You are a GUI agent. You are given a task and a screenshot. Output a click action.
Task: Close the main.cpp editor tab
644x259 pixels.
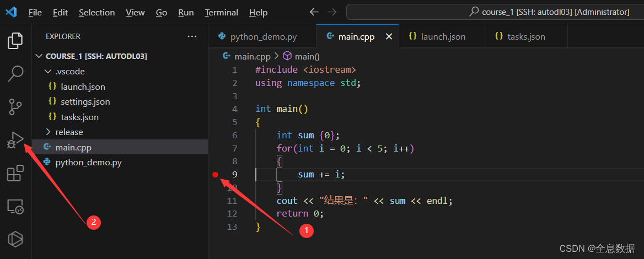pos(389,36)
